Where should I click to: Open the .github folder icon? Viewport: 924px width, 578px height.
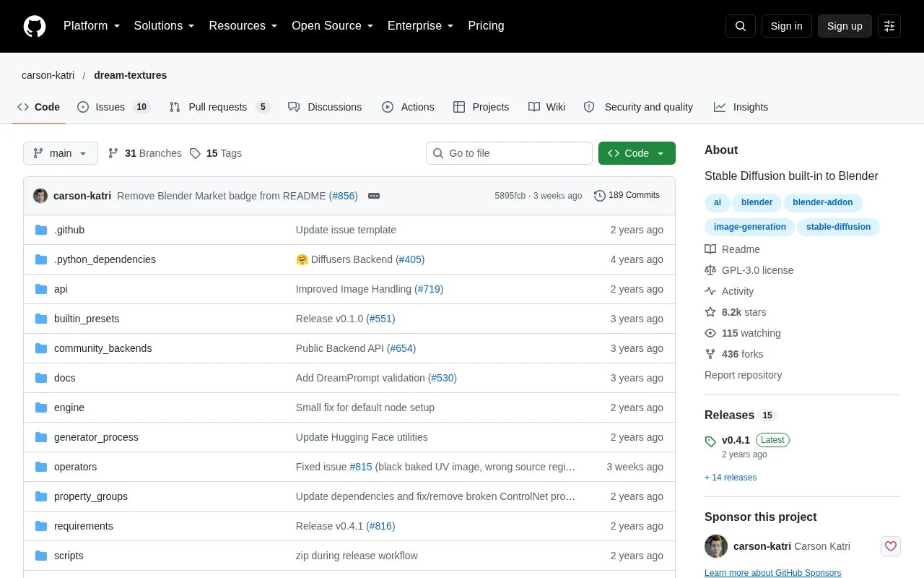[41, 230]
